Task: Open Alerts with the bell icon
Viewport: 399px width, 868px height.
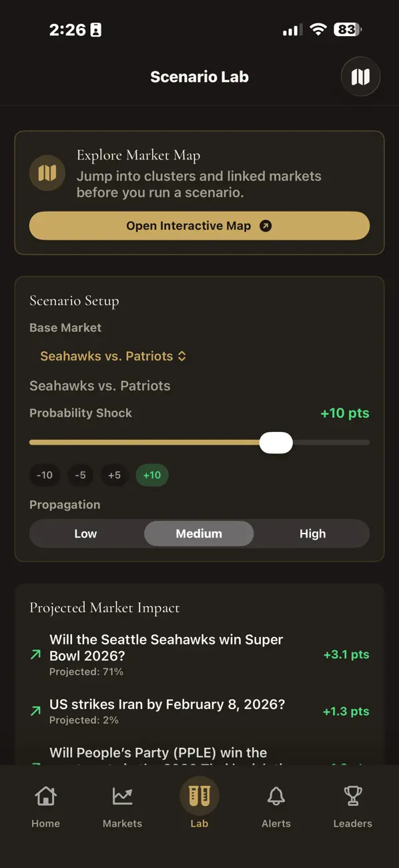Action: (276, 805)
